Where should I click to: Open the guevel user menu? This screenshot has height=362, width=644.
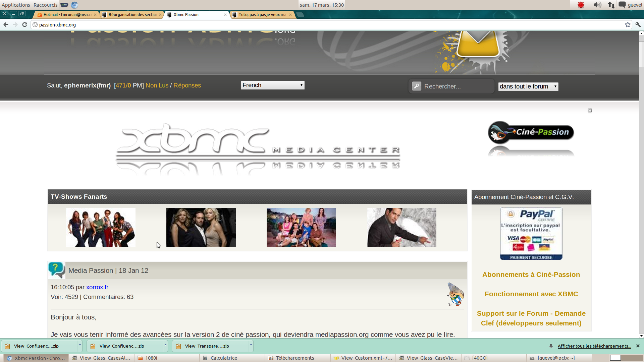tap(635, 5)
